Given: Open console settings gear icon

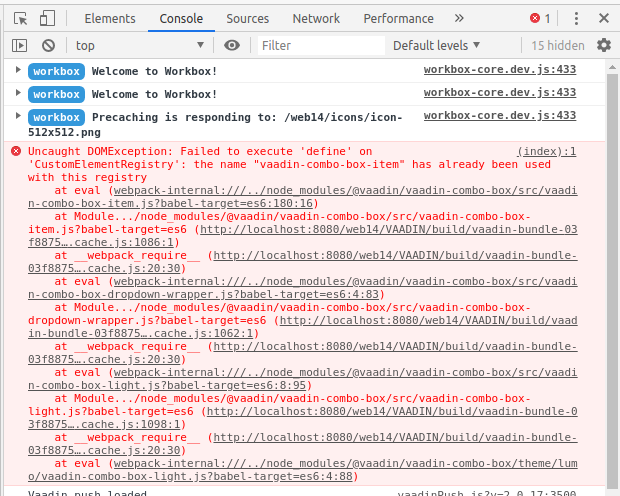Looking at the screenshot, I should click(603, 45).
